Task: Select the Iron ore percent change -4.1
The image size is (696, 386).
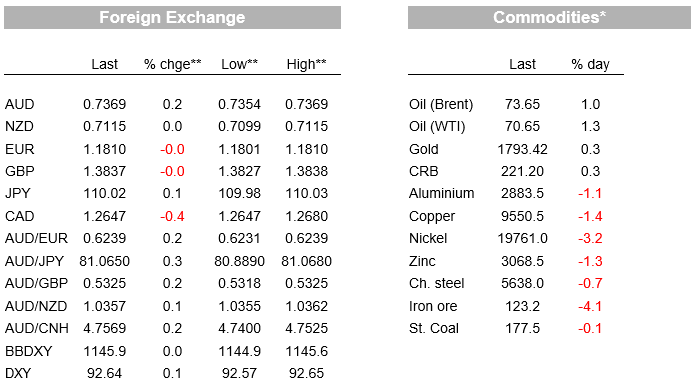Action: coord(590,306)
